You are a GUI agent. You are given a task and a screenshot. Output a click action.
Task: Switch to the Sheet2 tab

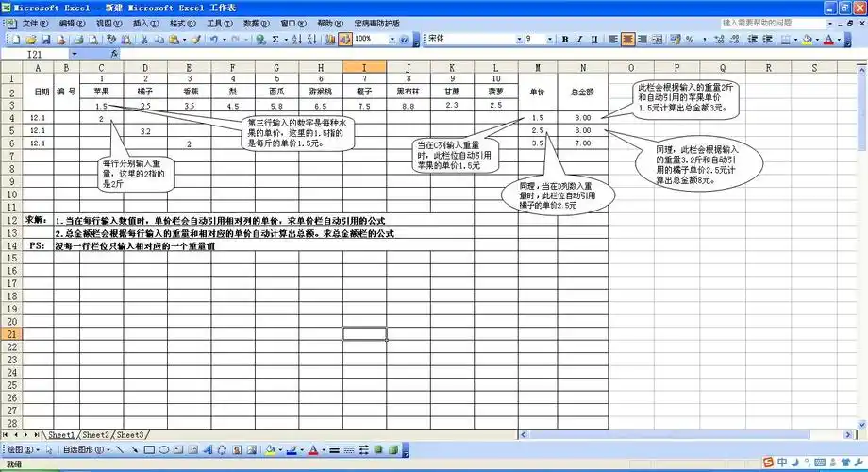(x=96, y=434)
